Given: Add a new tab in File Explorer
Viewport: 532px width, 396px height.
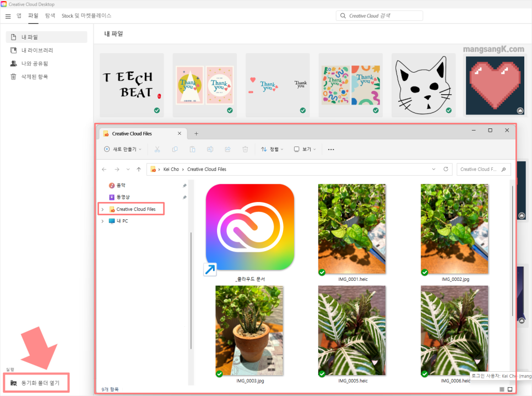Looking at the screenshot, I should [196, 134].
